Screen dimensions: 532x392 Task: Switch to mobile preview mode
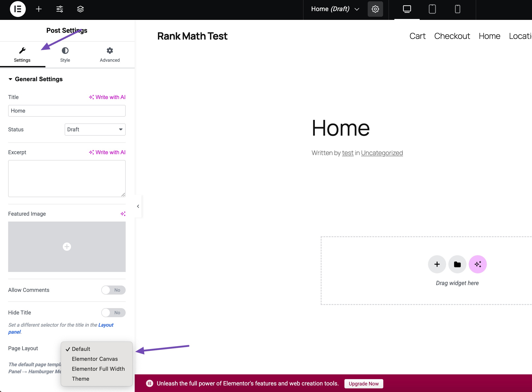click(x=457, y=9)
